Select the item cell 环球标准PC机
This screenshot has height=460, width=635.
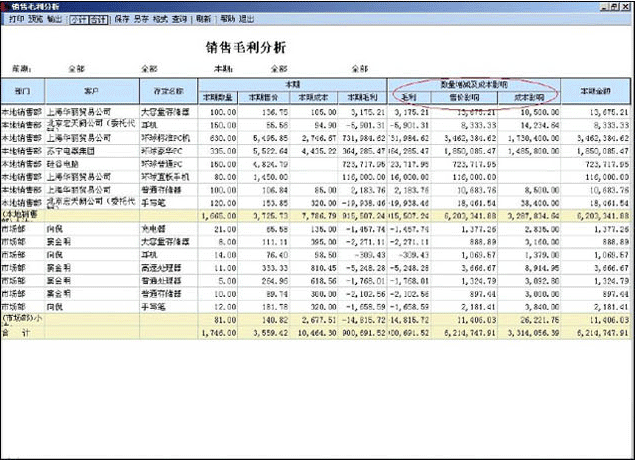coord(168,138)
